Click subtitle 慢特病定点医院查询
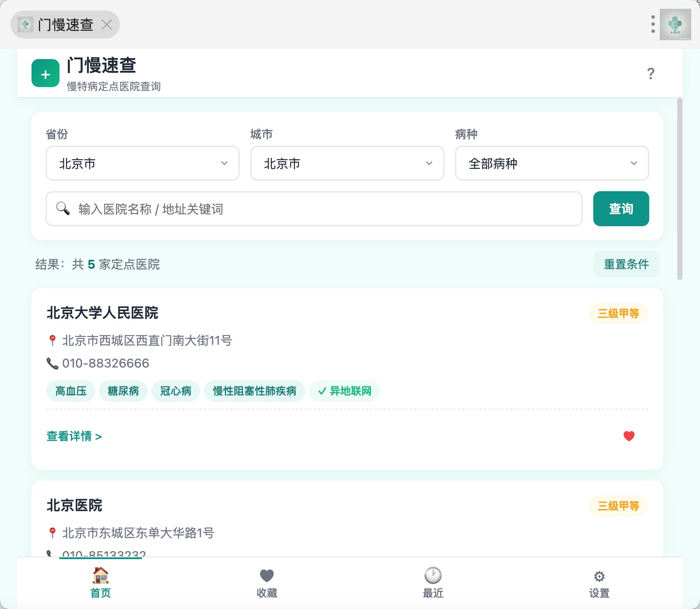700x609 pixels. point(114,86)
